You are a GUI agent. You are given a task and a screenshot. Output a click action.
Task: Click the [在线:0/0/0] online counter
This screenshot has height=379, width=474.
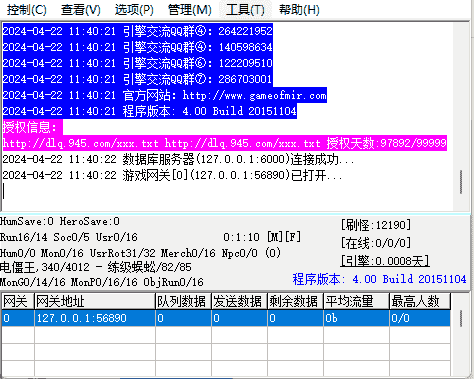[376, 243]
